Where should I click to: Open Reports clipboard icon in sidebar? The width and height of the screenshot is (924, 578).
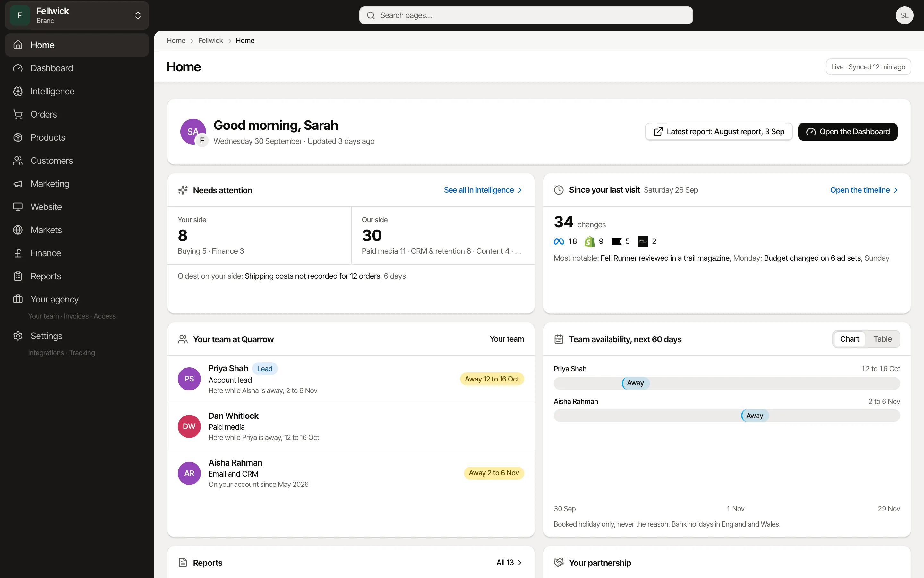[18, 276]
